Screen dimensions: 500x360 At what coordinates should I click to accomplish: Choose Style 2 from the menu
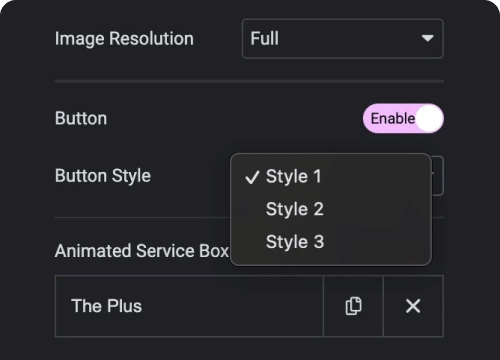click(x=295, y=209)
